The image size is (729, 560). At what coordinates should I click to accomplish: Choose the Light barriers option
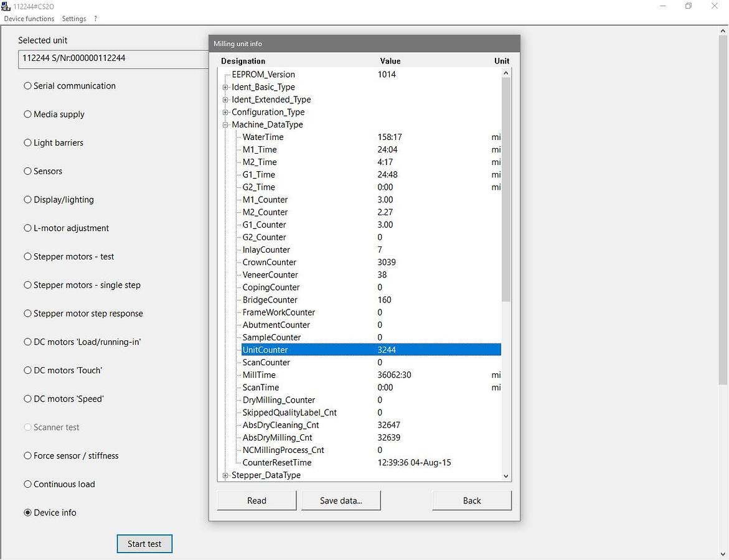(27, 143)
